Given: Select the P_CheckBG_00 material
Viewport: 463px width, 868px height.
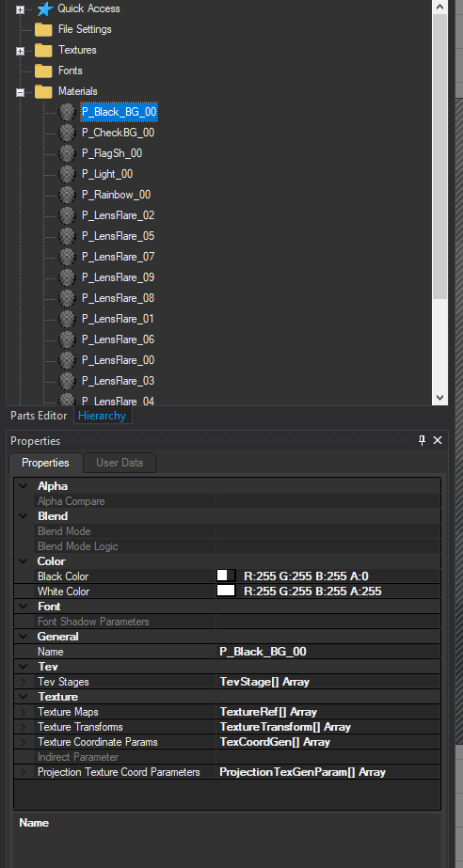Looking at the screenshot, I should click(x=118, y=133).
